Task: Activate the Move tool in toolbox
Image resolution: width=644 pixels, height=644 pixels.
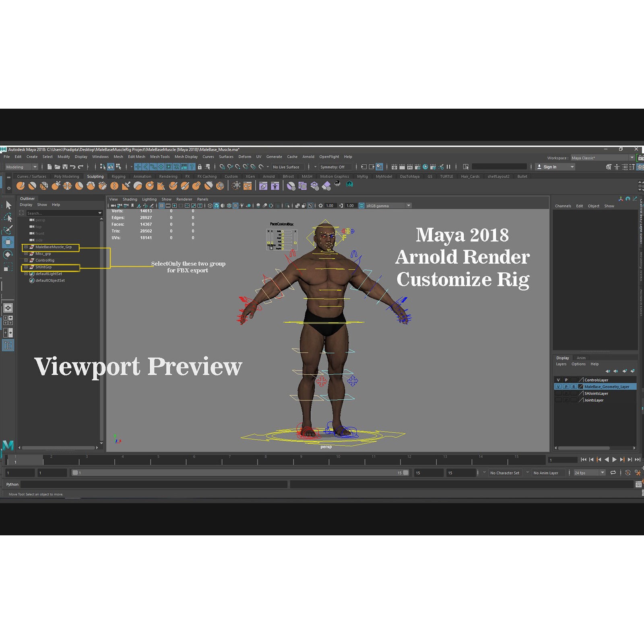Action: tap(8, 242)
